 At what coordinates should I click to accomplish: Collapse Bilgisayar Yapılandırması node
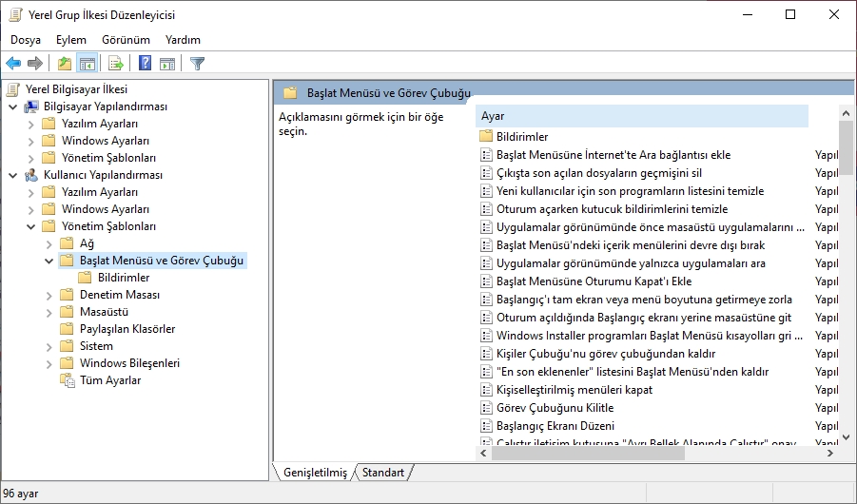tap(13, 107)
